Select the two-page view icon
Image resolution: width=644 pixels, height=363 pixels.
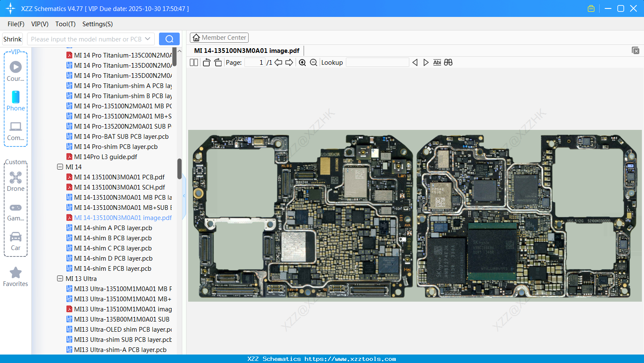click(193, 62)
